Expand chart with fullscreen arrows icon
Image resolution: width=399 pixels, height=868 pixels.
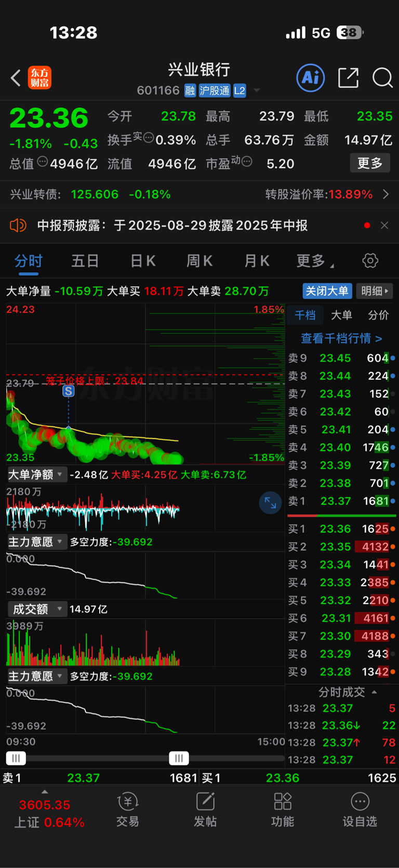pos(270,503)
